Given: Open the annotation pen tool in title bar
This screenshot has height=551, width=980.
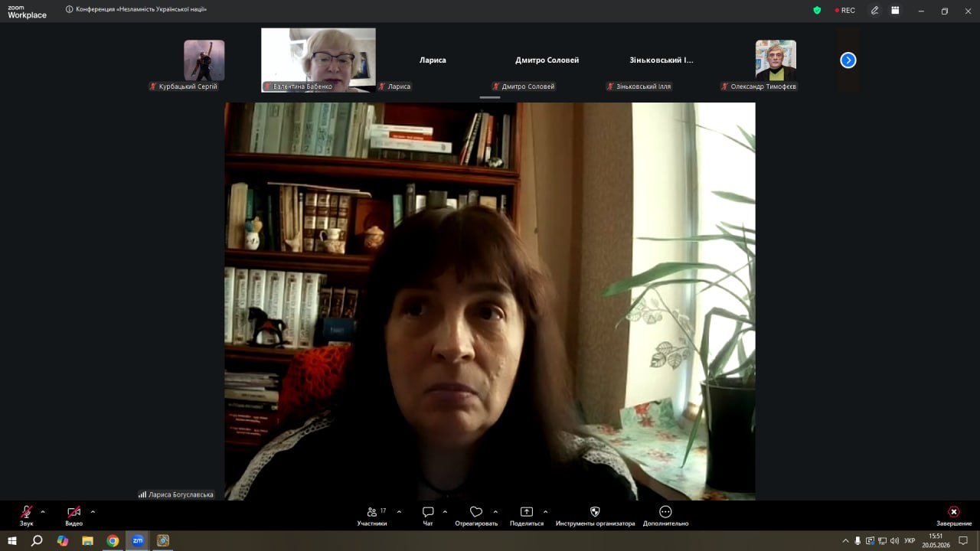Looking at the screenshot, I should point(874,11).
